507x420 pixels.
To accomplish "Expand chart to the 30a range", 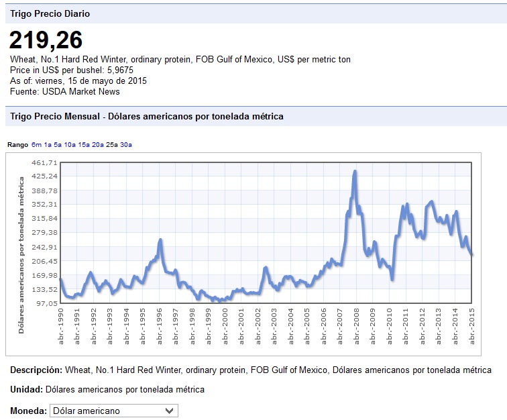I will coord(126,145).
